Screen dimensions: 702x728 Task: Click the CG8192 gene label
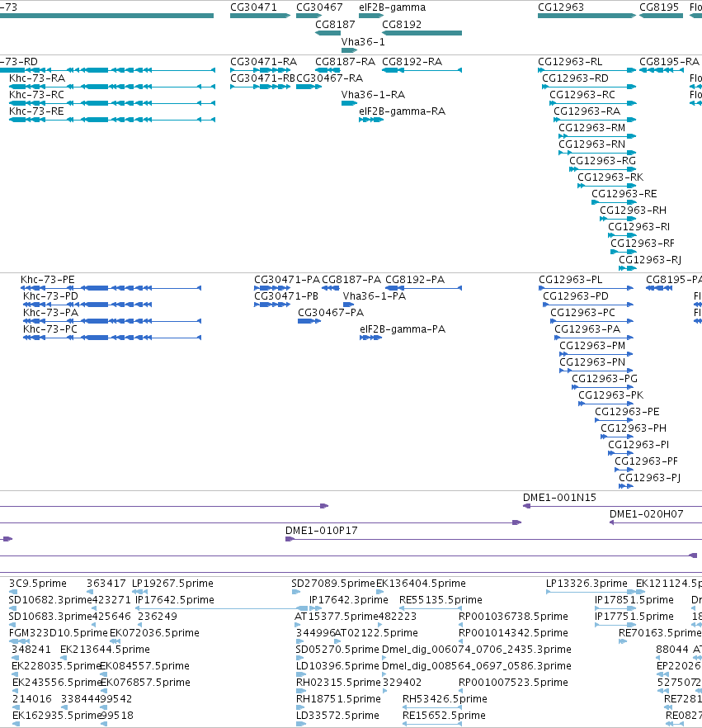click(402, 25)
